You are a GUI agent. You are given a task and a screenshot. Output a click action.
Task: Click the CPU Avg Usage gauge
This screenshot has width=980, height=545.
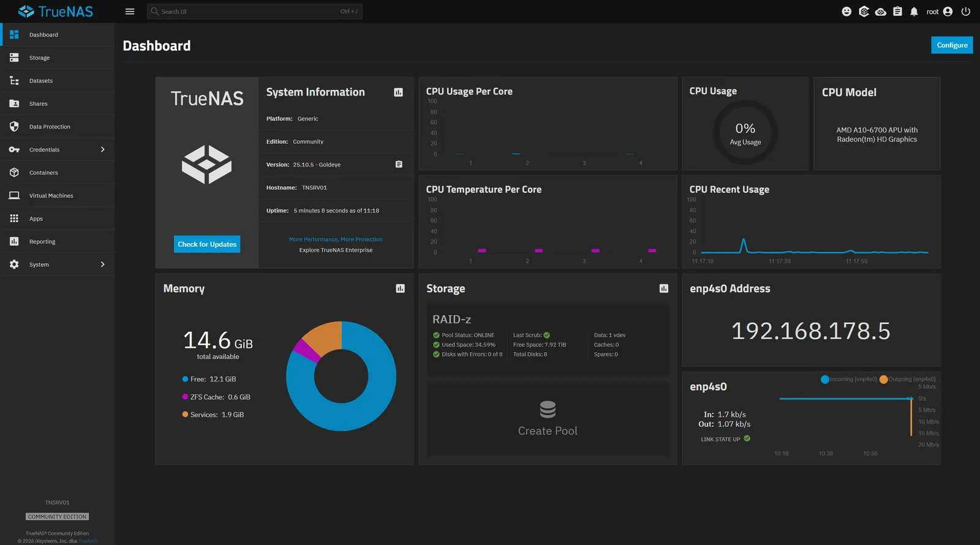click(745, 133)
